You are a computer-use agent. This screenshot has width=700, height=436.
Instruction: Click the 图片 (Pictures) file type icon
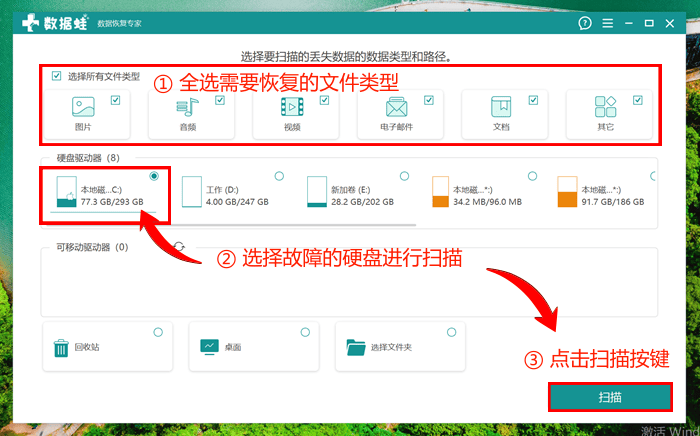[x=83, y=108]
